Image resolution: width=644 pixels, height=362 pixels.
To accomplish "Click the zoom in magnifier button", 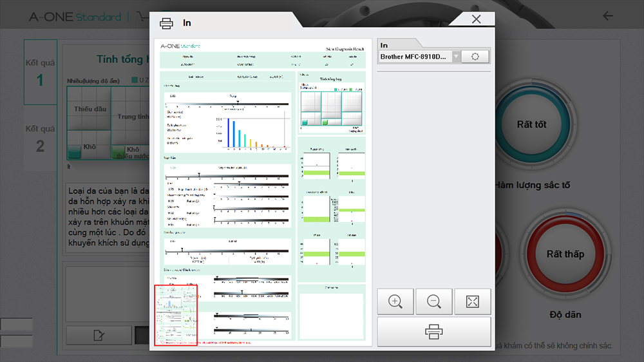I will [396, 301].
